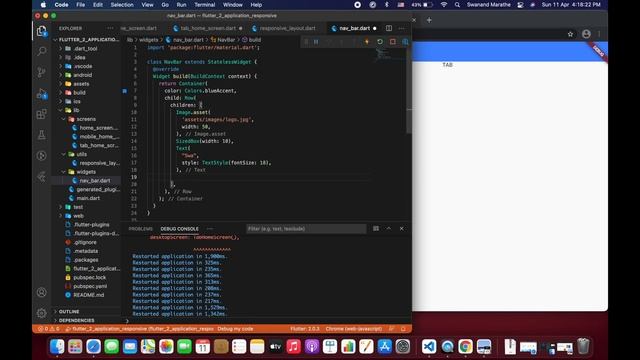Open the Accounts icon in activity bar

coord(42,292)
